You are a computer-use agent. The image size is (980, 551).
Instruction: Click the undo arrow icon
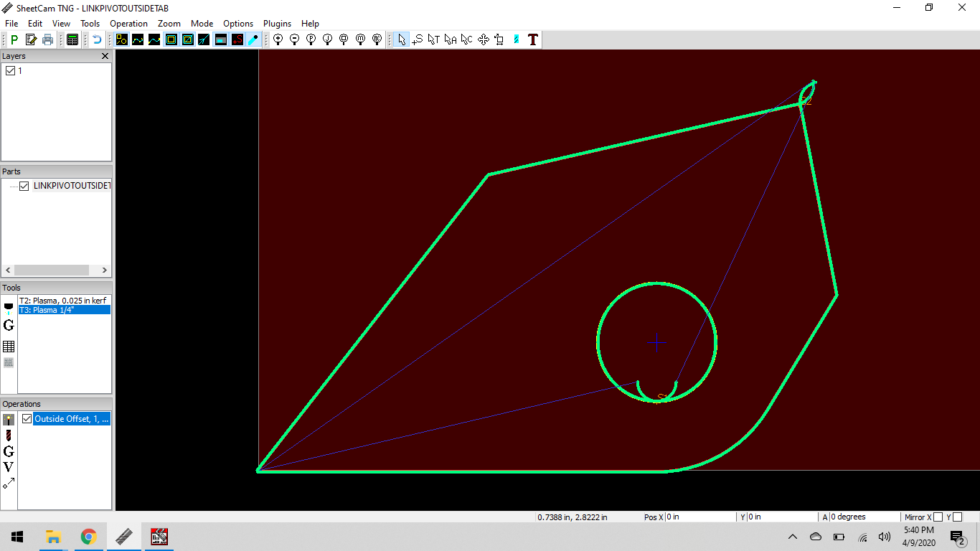click(96, 39)
